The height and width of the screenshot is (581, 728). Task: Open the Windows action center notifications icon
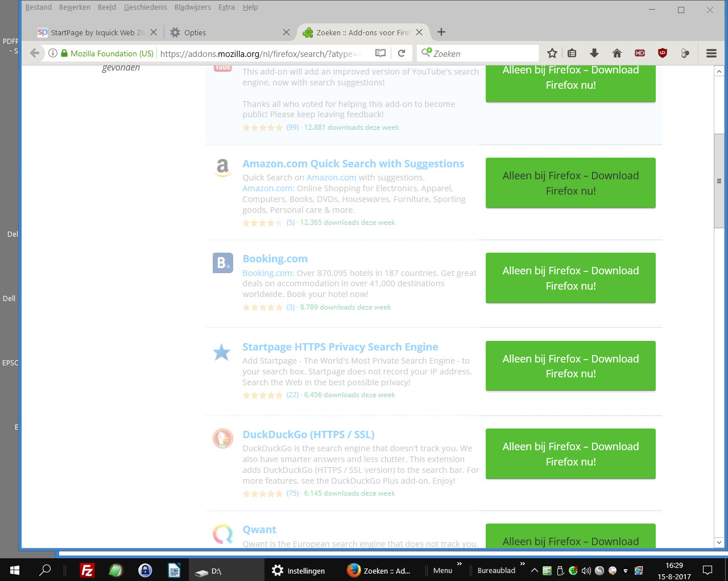point(708,570)
